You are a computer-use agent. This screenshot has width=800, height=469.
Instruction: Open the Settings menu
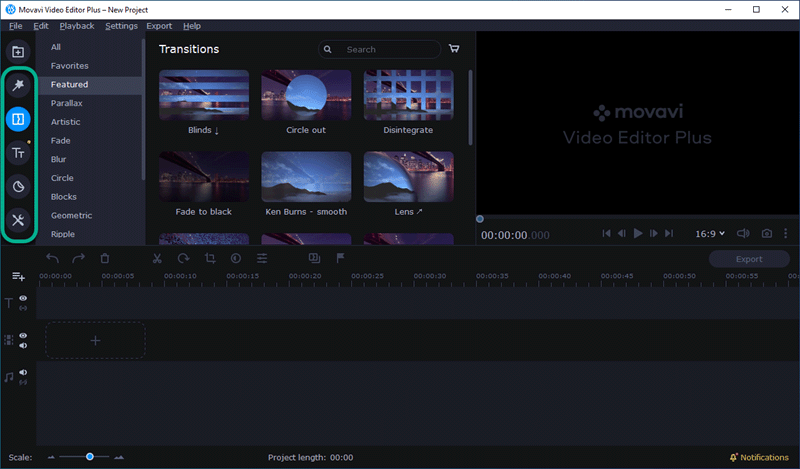pyautogui.click(x=121, y=26)
